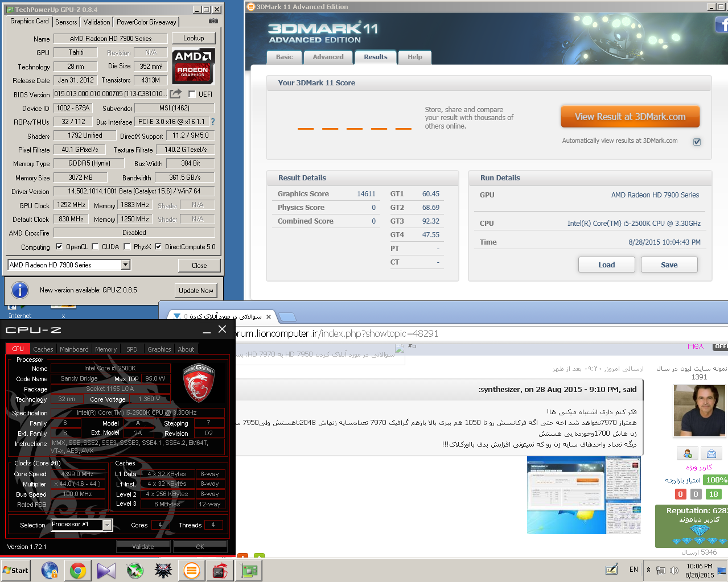Switch to the Sensors tab in GPU-Z
728x582 pixels.
[66, 22]
